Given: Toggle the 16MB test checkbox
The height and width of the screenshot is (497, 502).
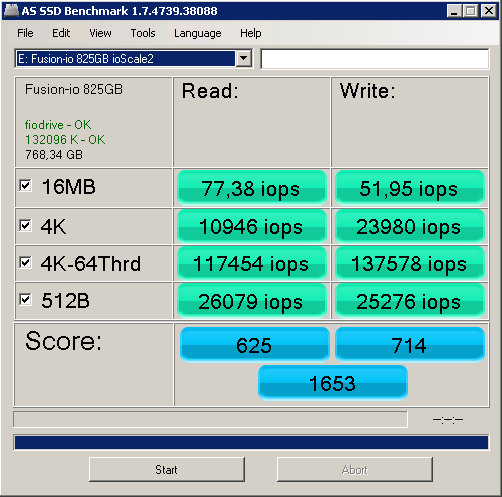Looking at the screenshot, I should click(26, 186).
